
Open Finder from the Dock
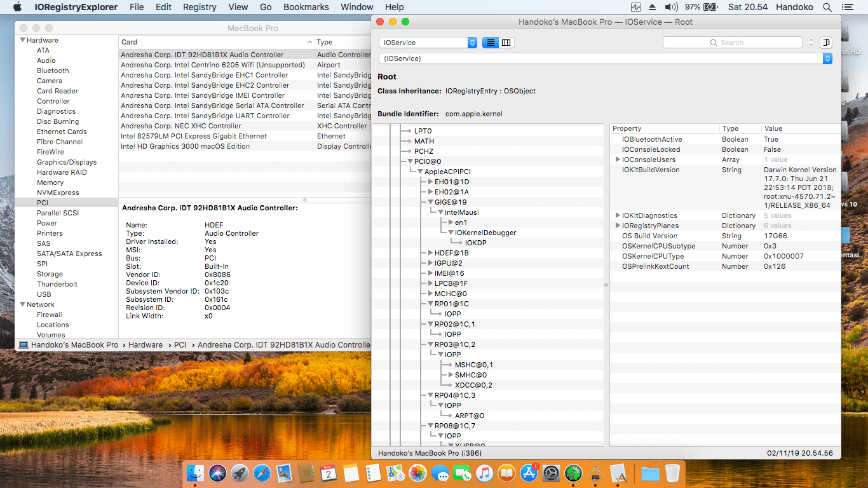pos(196,473)
